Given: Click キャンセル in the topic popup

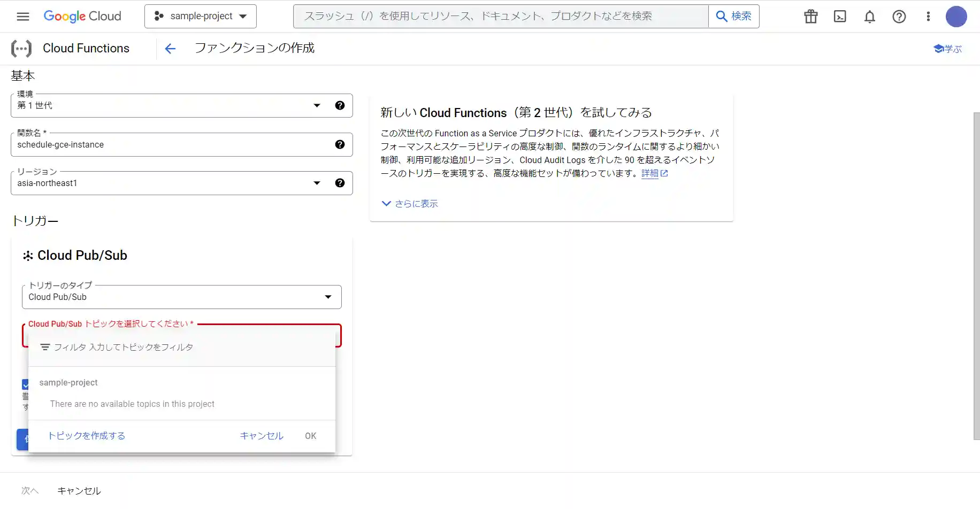Looking at the screenshot, I should click(262, 436).
